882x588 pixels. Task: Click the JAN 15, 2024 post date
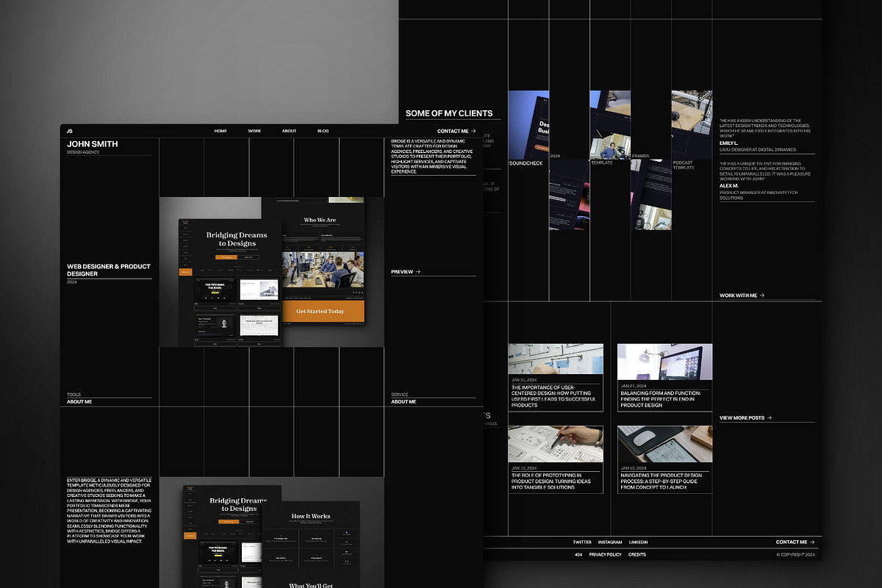[524, 468]
